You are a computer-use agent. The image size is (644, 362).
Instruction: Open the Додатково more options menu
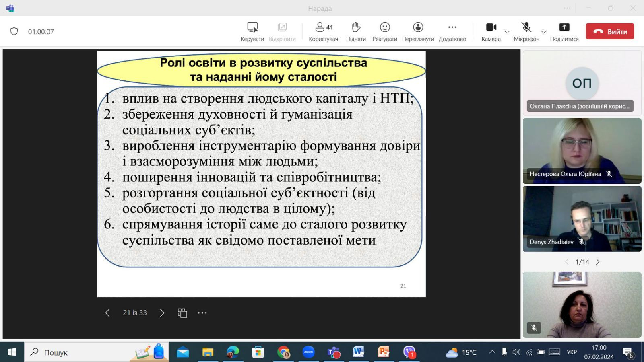(x=452, y=27)
